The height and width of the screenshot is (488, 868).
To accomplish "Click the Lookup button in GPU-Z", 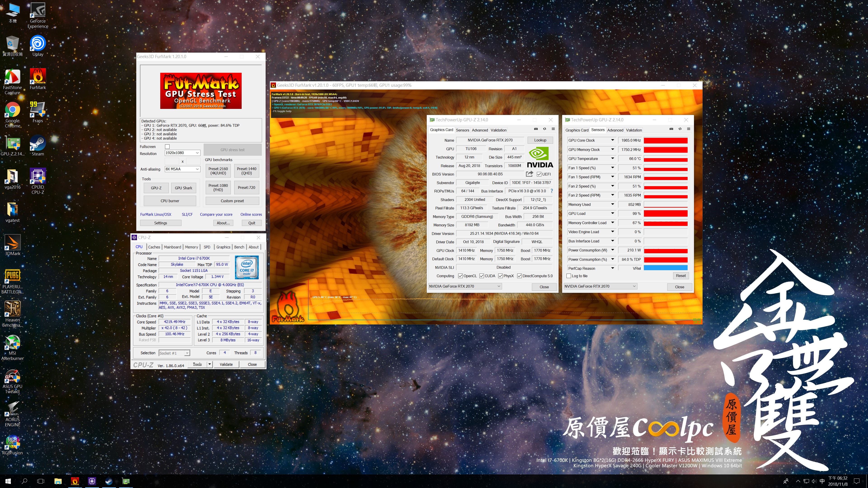I will pyautogui.click(x=540, y=140).
